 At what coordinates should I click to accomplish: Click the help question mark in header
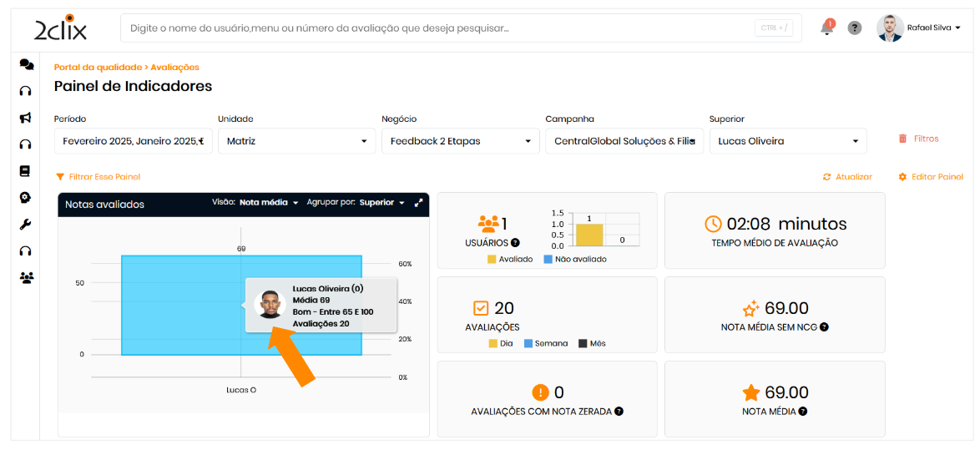854,28
